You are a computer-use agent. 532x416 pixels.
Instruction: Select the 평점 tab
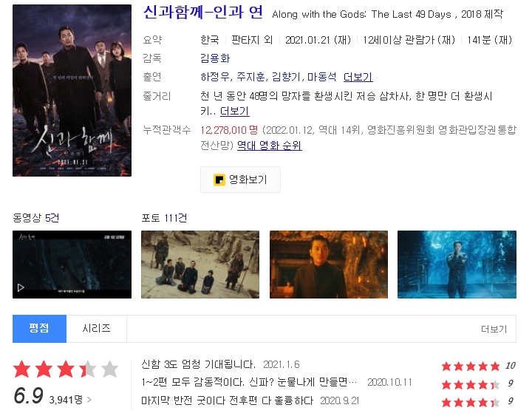(x=39, y=329)
